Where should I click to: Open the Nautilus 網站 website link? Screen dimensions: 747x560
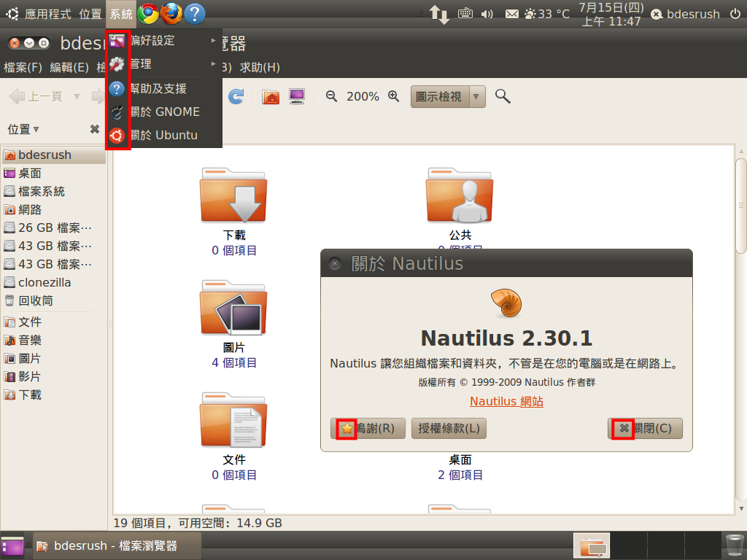(506, 402)
